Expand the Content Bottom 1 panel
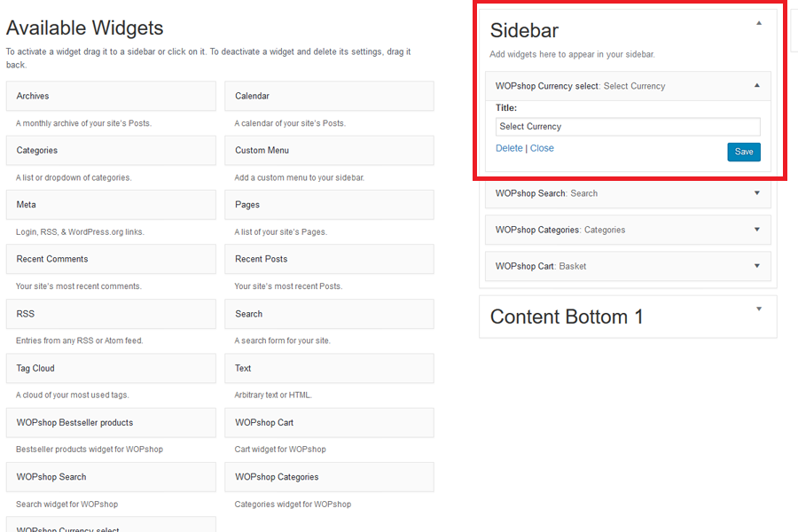Image resolution: width=798 pixels, height=532 pixels. click(x=759, y=309)
